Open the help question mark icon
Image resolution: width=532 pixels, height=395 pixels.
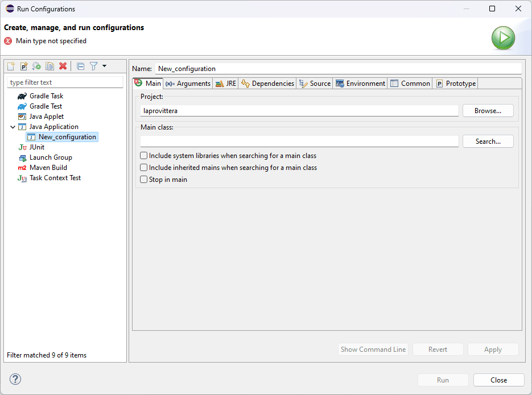tap(15, 379)
